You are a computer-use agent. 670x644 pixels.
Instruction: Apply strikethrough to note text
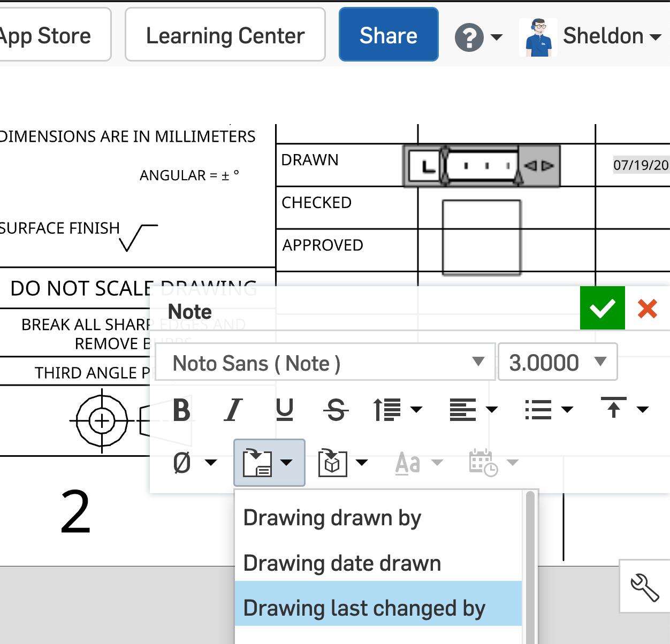pos(336,410)
